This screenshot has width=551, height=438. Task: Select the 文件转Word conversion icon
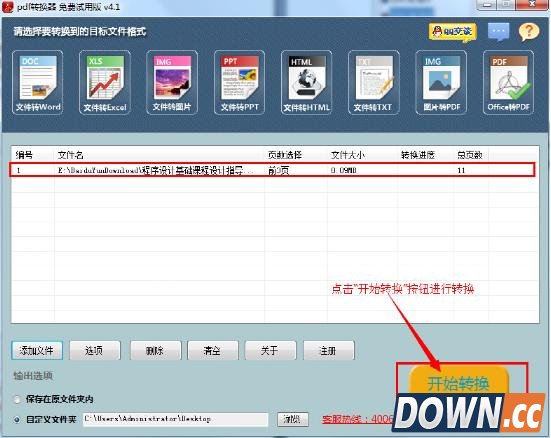[x=38, y=82]
